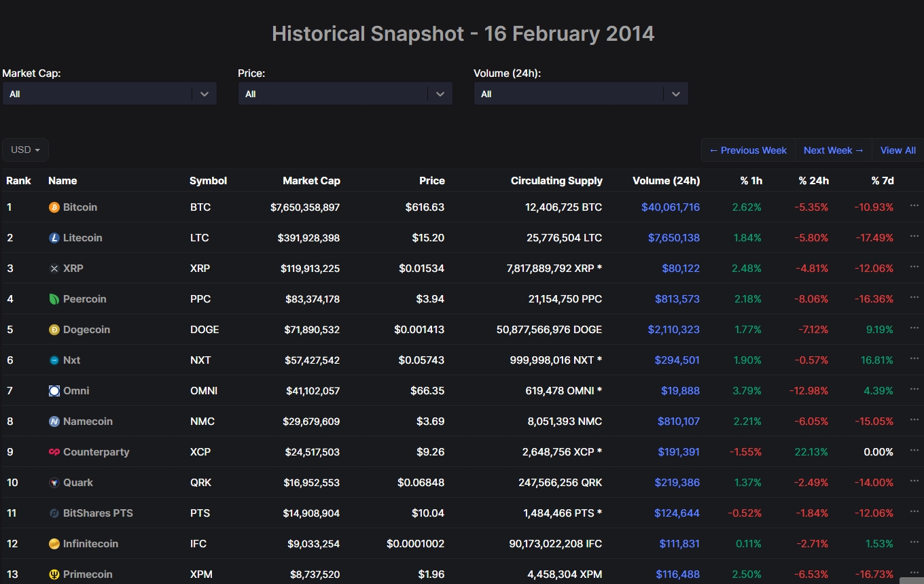The height and width of the screenshot is (584, 924).
Task: Sort table by Market Cap column
Action: point(311,181)
